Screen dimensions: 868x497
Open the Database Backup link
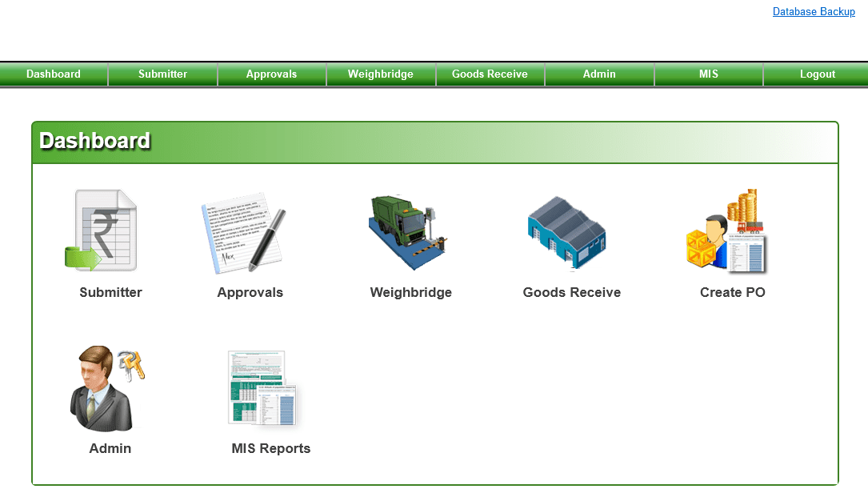point(814,11)
